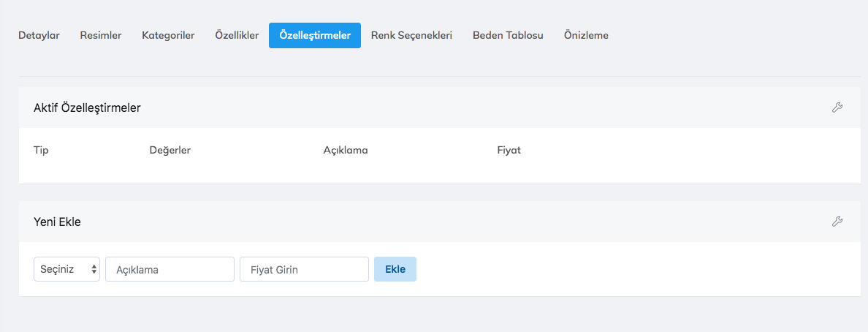Image resolution: width=868 pixels, height=332 pixels.
Task: Click the Fiyat column header
Action: pos(509,150)
